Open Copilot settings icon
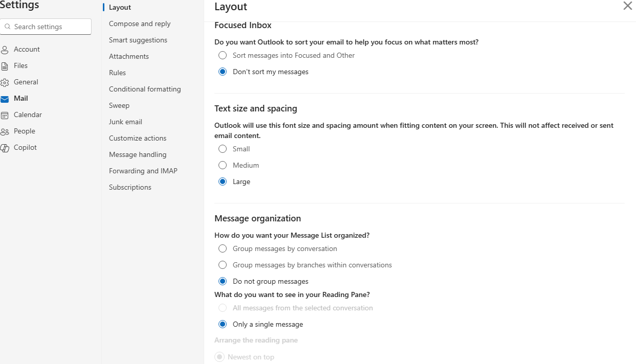The width and height of the screenshot is (636, 364). pyautogui.click(x=5, y=147)
